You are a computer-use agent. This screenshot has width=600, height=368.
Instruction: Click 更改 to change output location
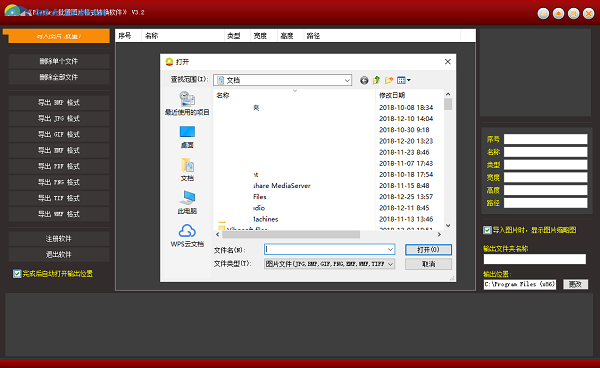tap(575, 285)
